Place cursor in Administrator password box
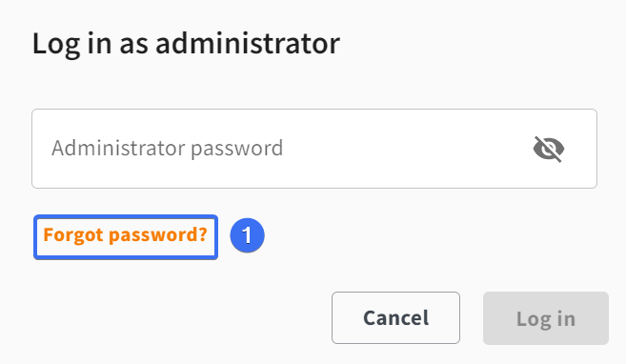The height and width of the screenshot is (364, 626). pos(314,149)
